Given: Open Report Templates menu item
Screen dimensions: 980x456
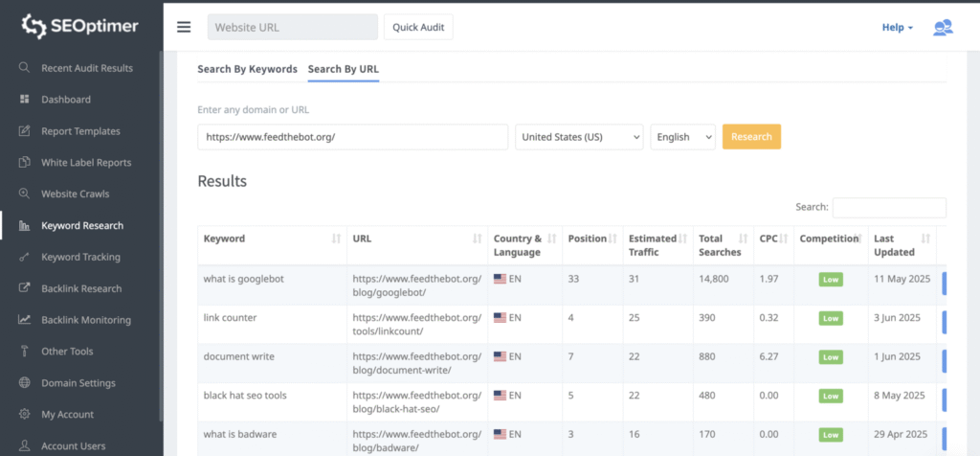Looking at the screenshot, I should (80, 130).
